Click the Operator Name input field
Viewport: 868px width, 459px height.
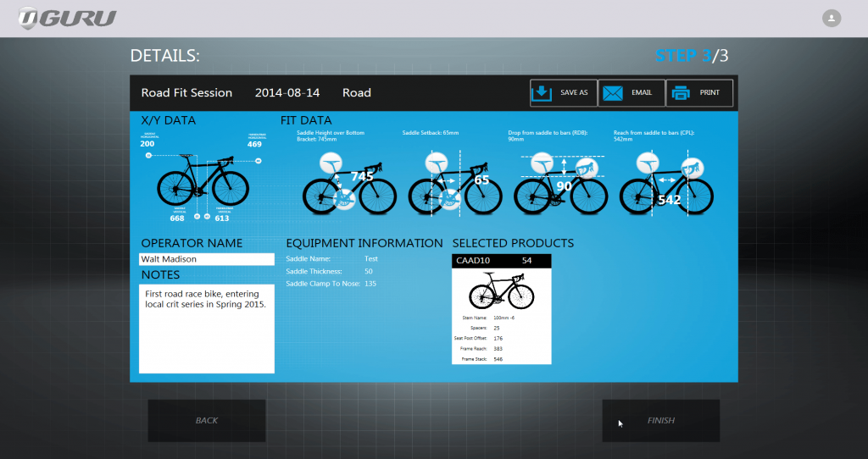point(206,259)
